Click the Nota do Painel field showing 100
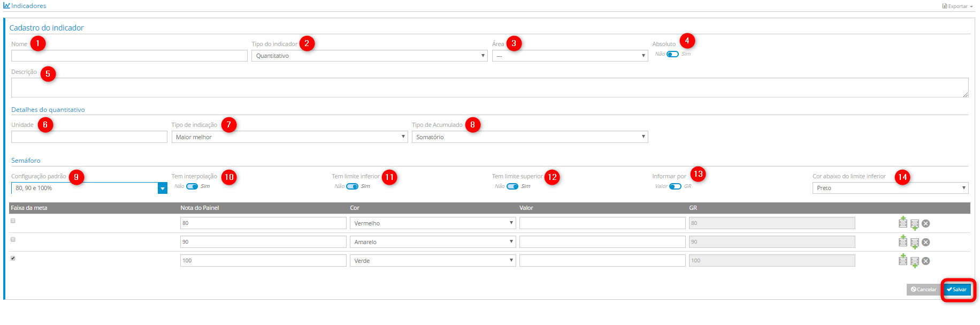980x325 pixels. tap(263, 261)
